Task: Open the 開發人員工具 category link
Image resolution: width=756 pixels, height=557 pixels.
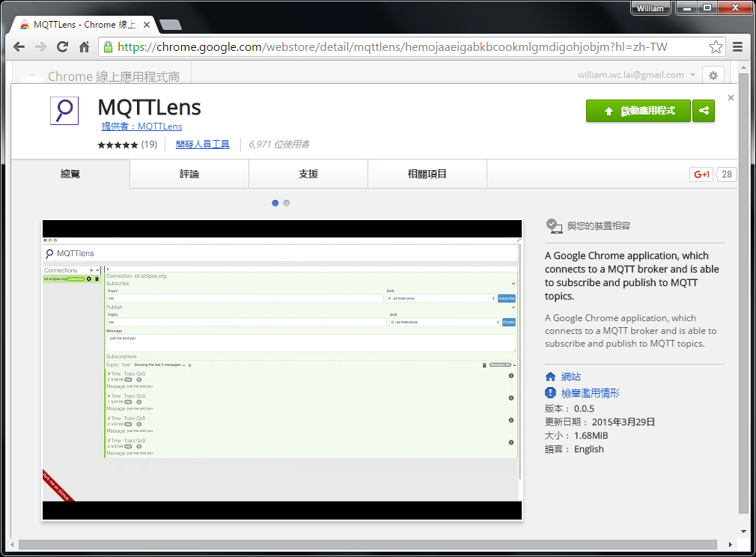Action: click(203, 144)
